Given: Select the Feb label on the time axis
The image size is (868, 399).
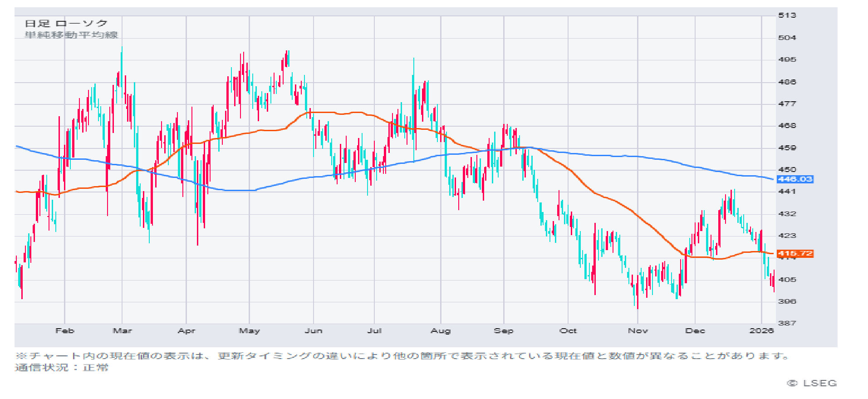Looking at the screenshot, I should tap(64, 331).
